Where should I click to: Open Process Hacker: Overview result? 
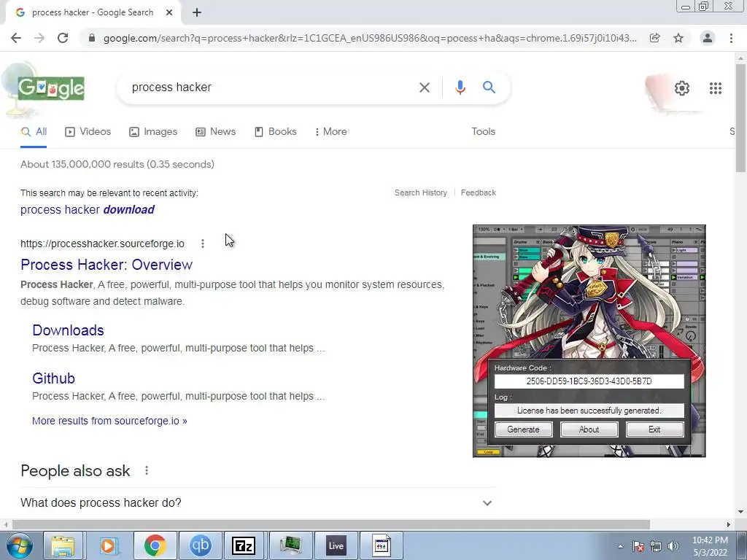[107, 265]
